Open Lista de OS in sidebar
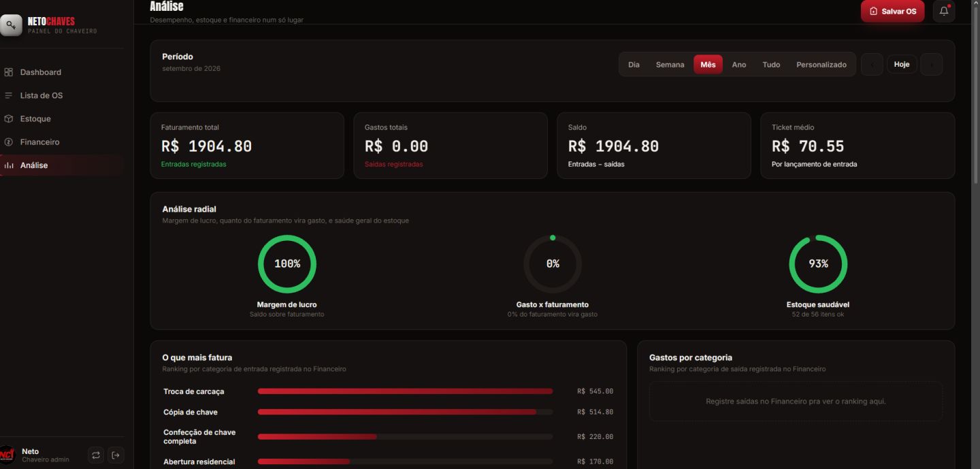This screenshot has height=469, width=980. click(x=62, y=95)
